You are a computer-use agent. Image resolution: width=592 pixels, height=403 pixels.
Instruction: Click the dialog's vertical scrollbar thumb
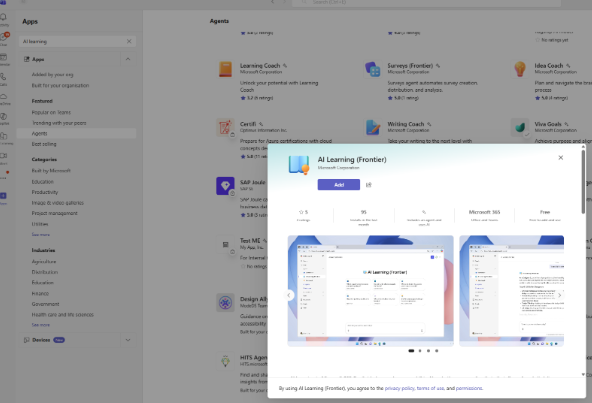pos(583,182)
